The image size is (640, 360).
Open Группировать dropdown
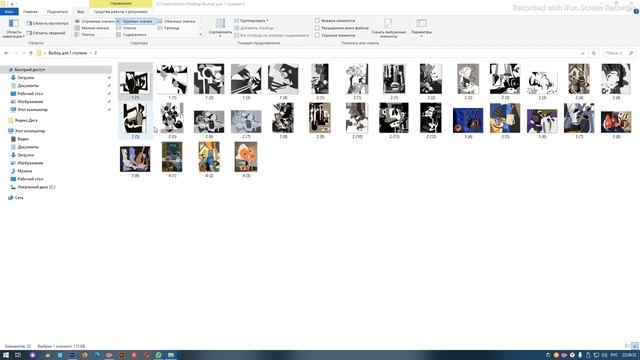point(251,20)
